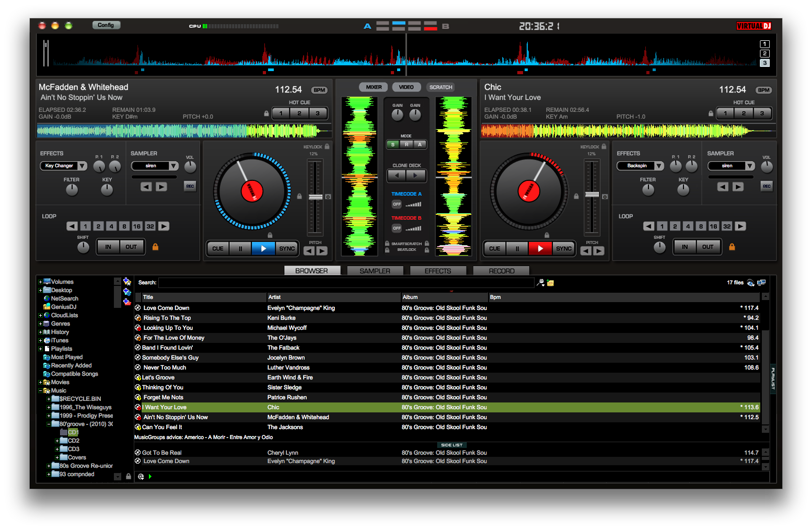This screenshot has width=812, height=530.
Task: Set loop OUT on right deck
Action: 707,247
